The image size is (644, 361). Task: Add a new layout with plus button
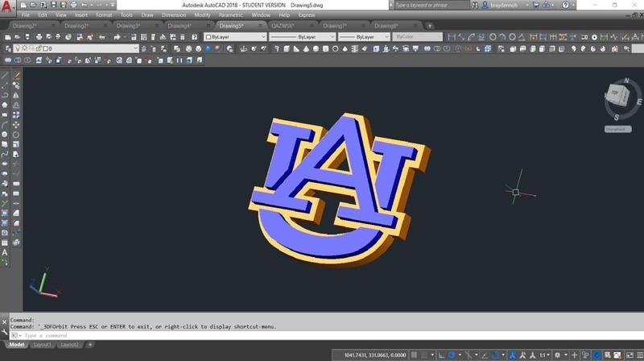[90, 345]
